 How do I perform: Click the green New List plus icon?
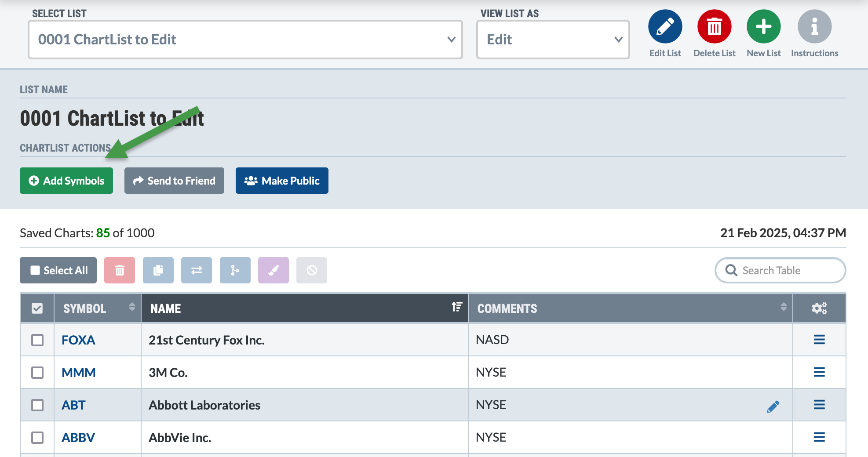point(763,27)
